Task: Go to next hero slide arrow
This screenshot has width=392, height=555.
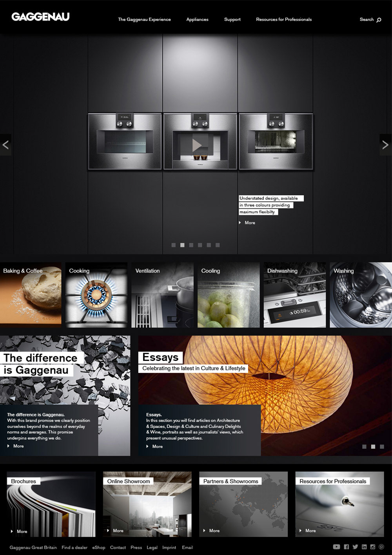Action: [386, 145]
